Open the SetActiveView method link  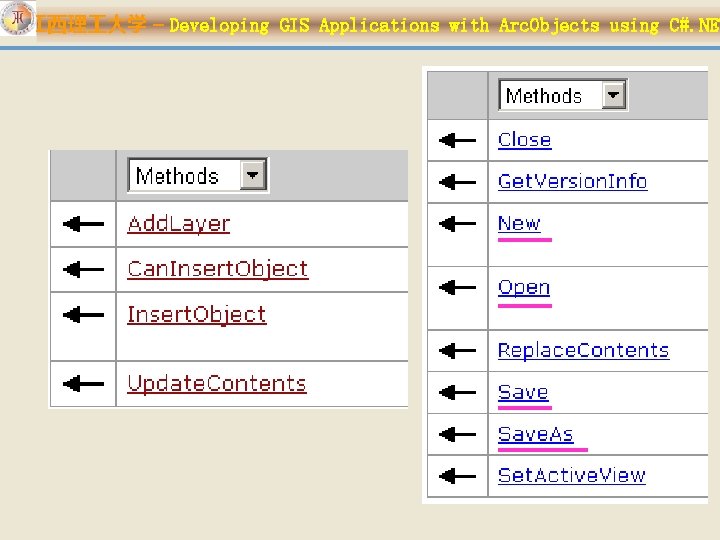572,475
